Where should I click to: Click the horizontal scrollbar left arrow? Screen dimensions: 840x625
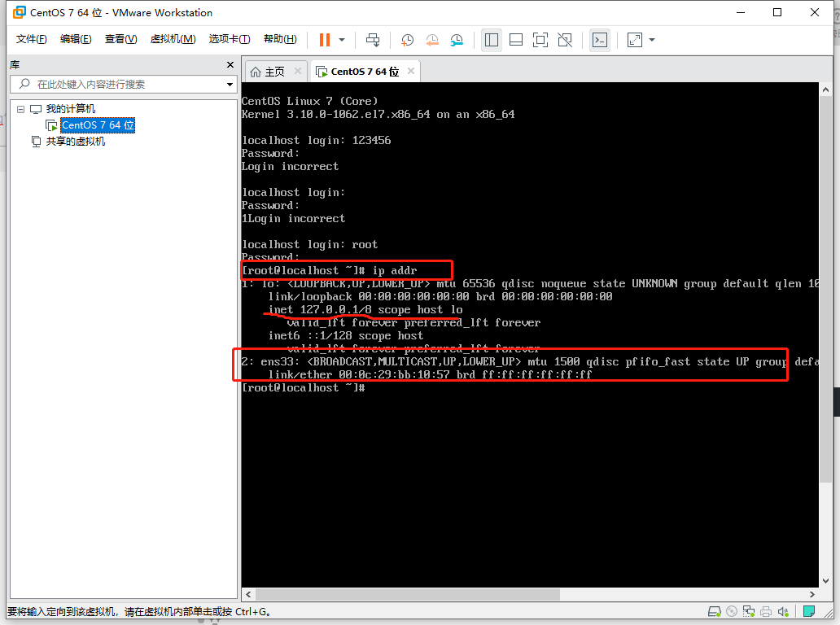pos(248,594)
